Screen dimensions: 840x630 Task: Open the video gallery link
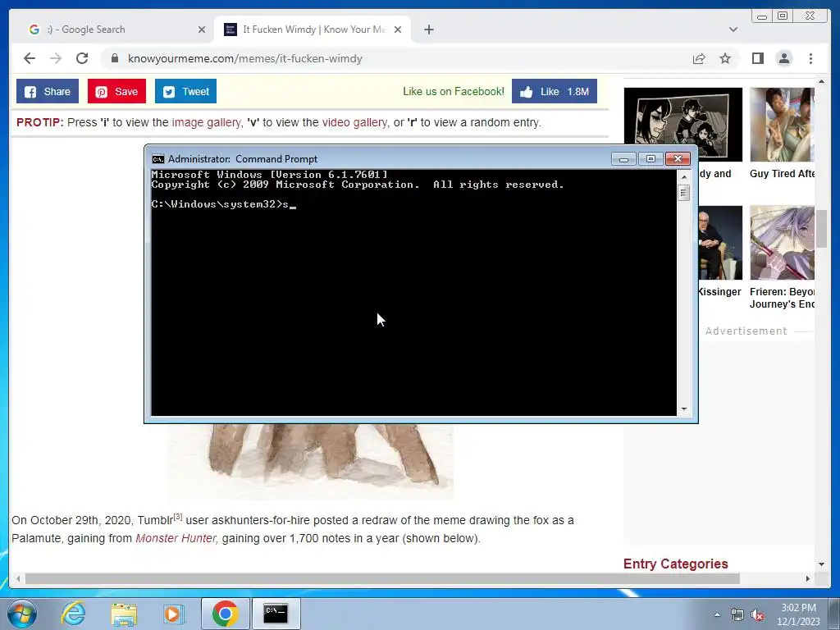click(x=354, y=122)
